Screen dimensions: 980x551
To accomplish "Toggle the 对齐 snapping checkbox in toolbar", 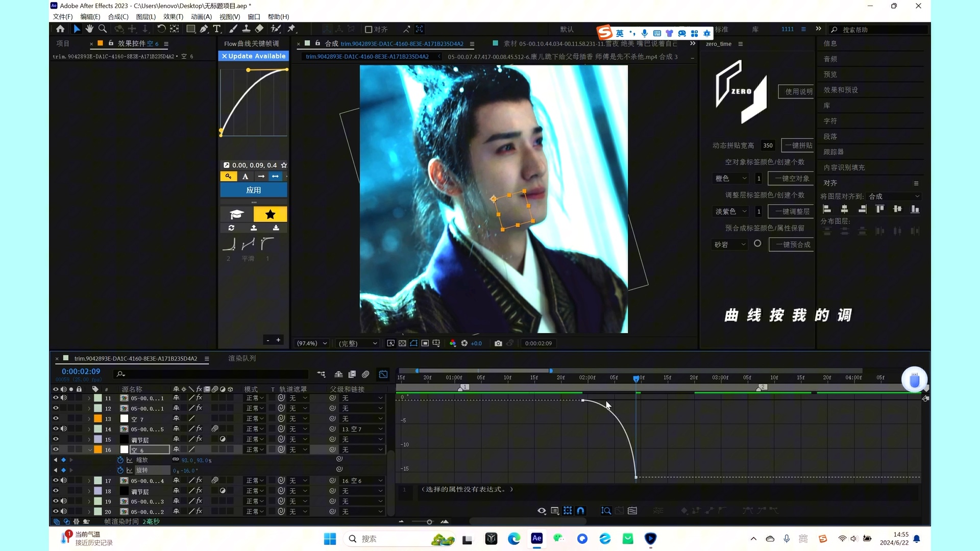I will click(369, 30).
